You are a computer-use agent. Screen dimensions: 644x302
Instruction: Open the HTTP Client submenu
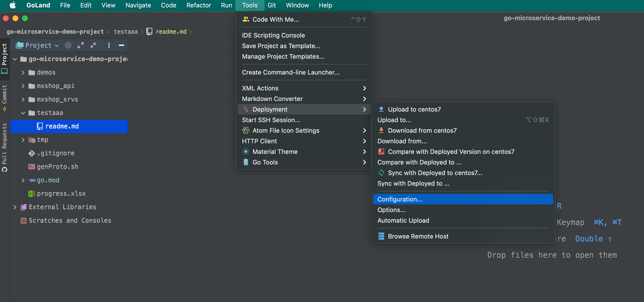click(304, 141)
